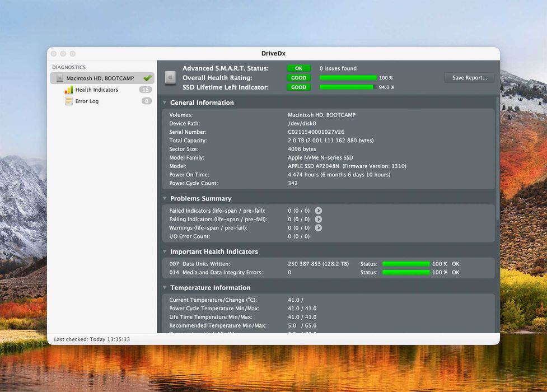Viewport: 547px width, 392px height.
Task: Click the Apple NVMe N-series SSD model family
Action: pos(320,157)
